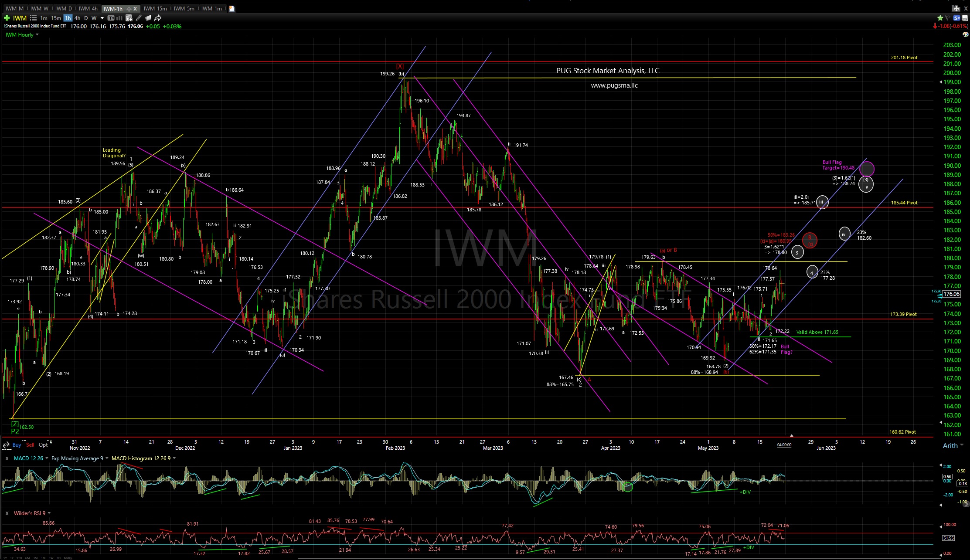Image resolution: width=970 pixels, height=560 pixels.
Task: Click the Sell button
Action: [30, 445]
